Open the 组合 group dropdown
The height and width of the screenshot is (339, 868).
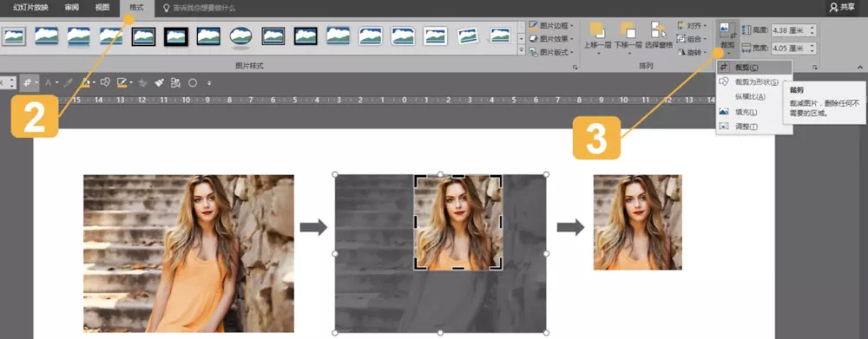tap(693, 39)
